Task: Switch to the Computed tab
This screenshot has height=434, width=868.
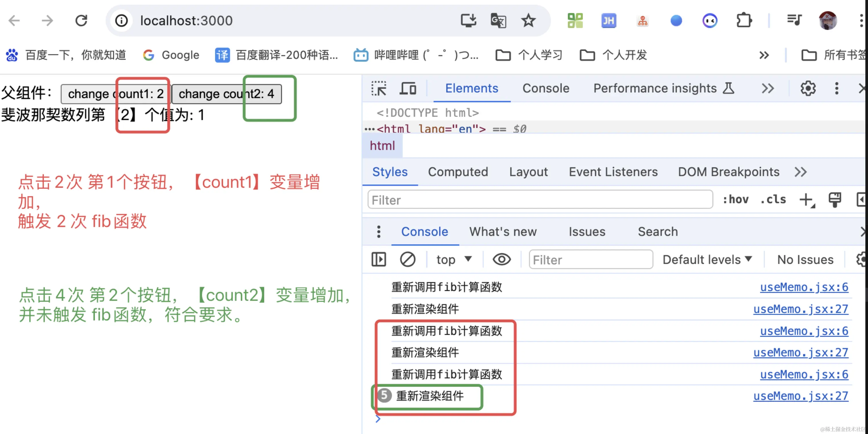Action: 458,172
